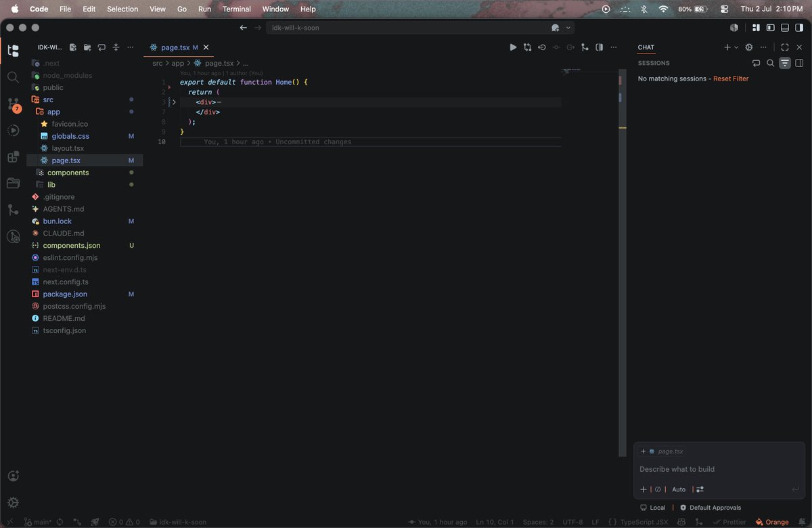This screenshot has height=528, width=812.
Task: Open the Manage gear in activity bar
Action: pyautogui.click(x=13, y=502)
